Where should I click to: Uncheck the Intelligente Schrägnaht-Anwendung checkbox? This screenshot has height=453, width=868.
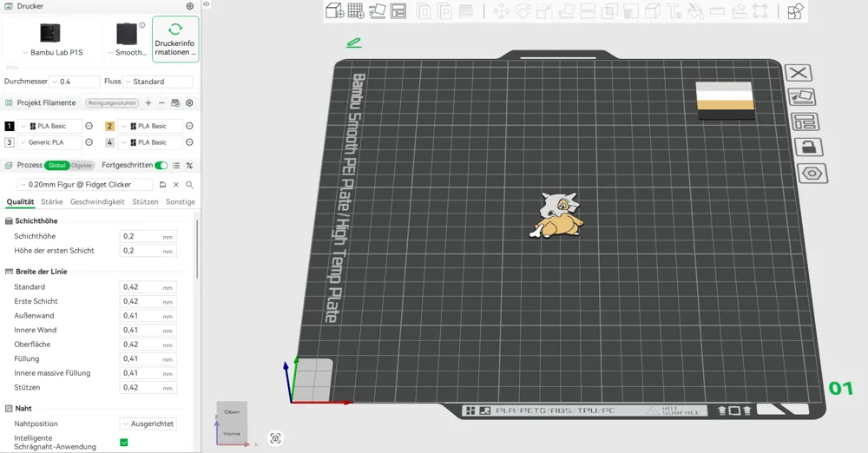(124, 442)
